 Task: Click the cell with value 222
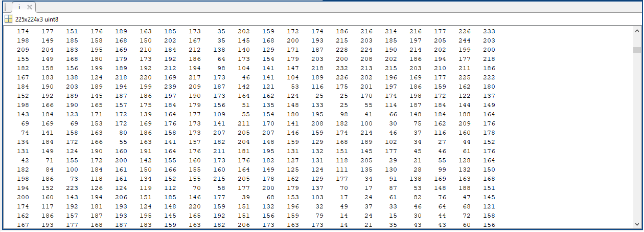point(489,77)
